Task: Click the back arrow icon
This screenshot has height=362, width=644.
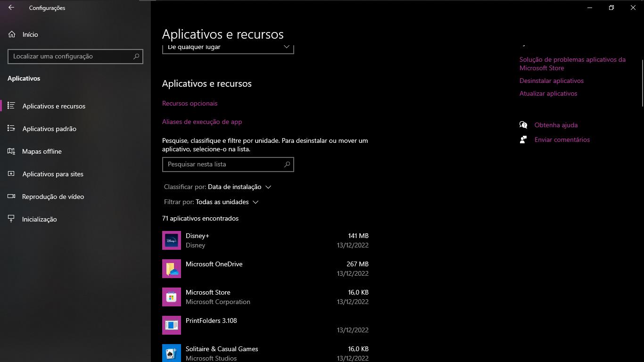Action: [11, 8]
